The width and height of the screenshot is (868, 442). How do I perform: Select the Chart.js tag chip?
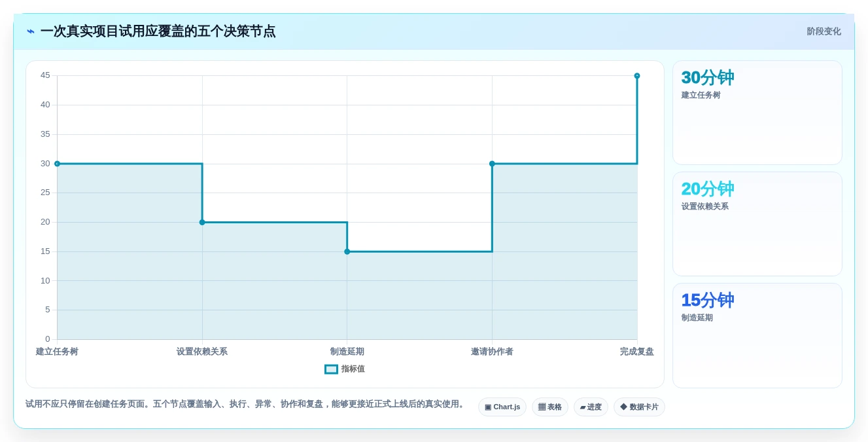[502, 407]
